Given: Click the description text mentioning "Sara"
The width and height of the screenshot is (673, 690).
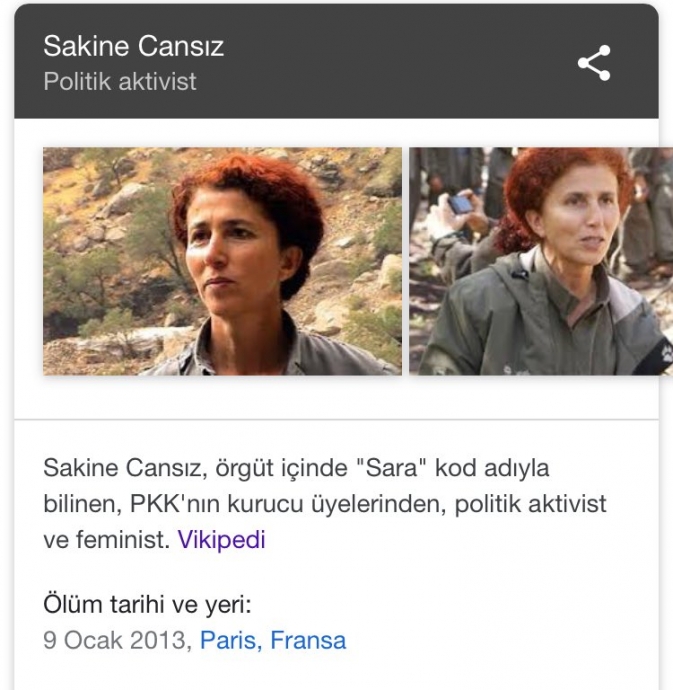Looking at the screenshot, I should pos(324,503).
